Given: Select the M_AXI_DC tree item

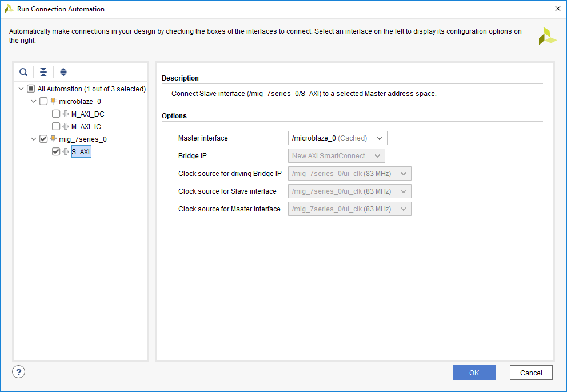Looking at the screenshot, I should click(88, 114).
